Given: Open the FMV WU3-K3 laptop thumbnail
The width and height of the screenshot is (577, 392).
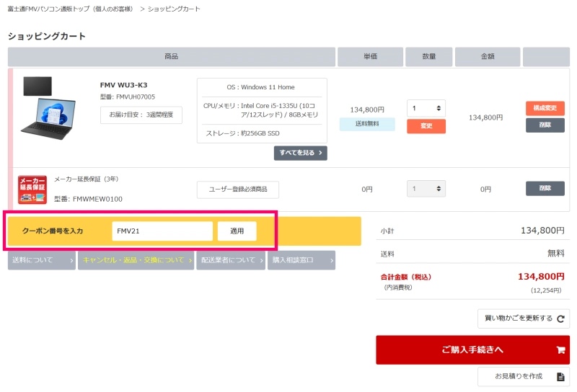Looking at the screenshot, I should pos(48,108).
